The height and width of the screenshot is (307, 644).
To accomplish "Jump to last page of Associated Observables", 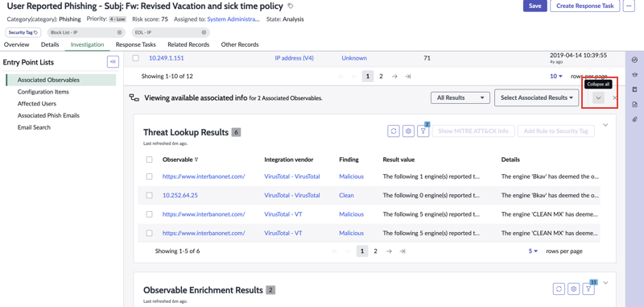I will [x=407, y=76].
